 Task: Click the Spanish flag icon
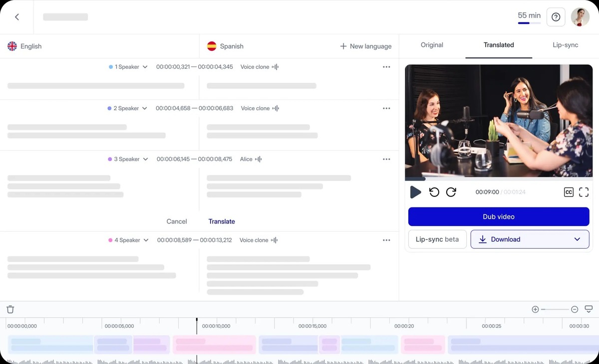coord(212,46)
